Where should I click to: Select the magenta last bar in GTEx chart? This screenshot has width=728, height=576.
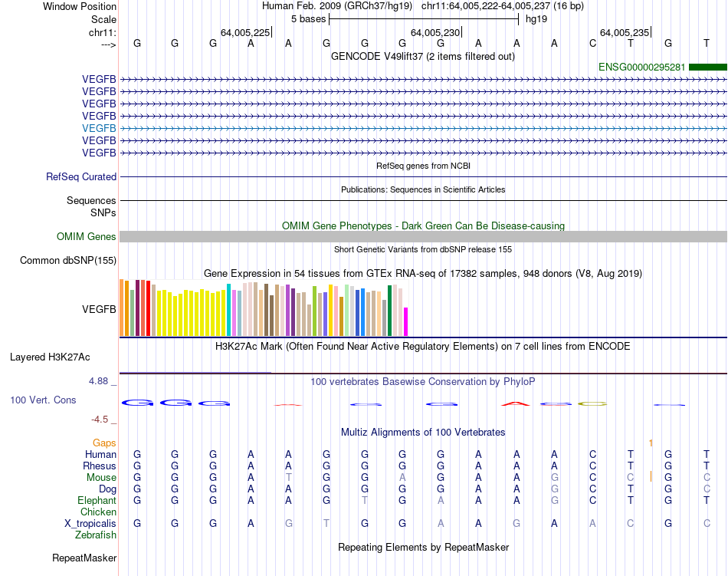tap(406, 321)
